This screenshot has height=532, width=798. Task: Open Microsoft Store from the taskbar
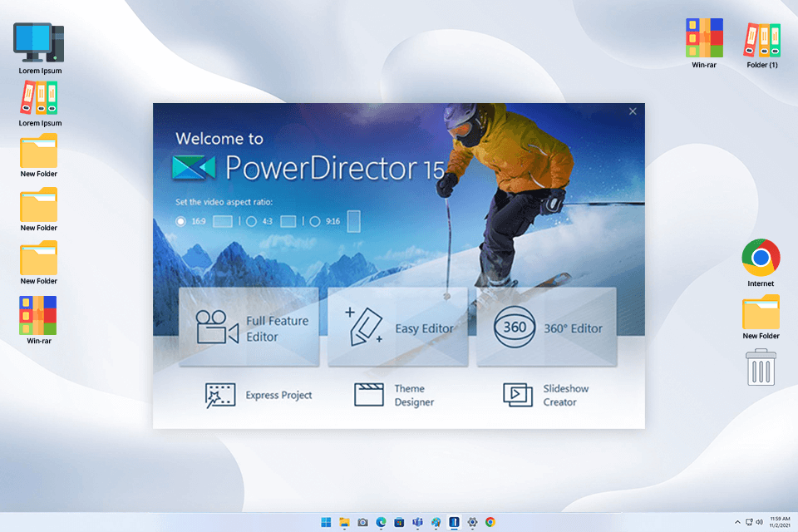click(x=400, y=522)
